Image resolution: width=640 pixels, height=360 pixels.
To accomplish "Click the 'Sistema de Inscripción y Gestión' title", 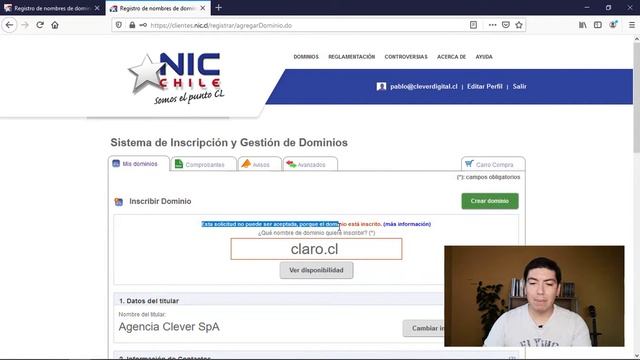I will coord(229,142).
